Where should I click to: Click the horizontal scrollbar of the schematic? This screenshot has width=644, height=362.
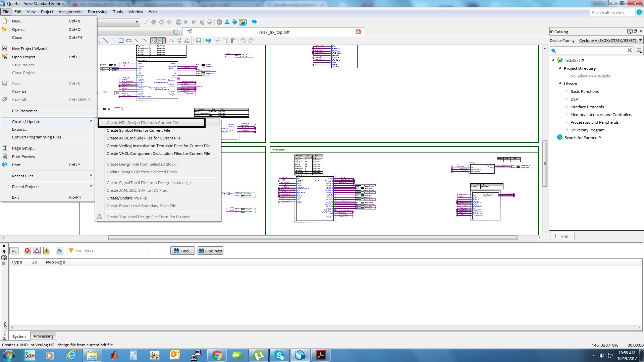pos(312,238)
